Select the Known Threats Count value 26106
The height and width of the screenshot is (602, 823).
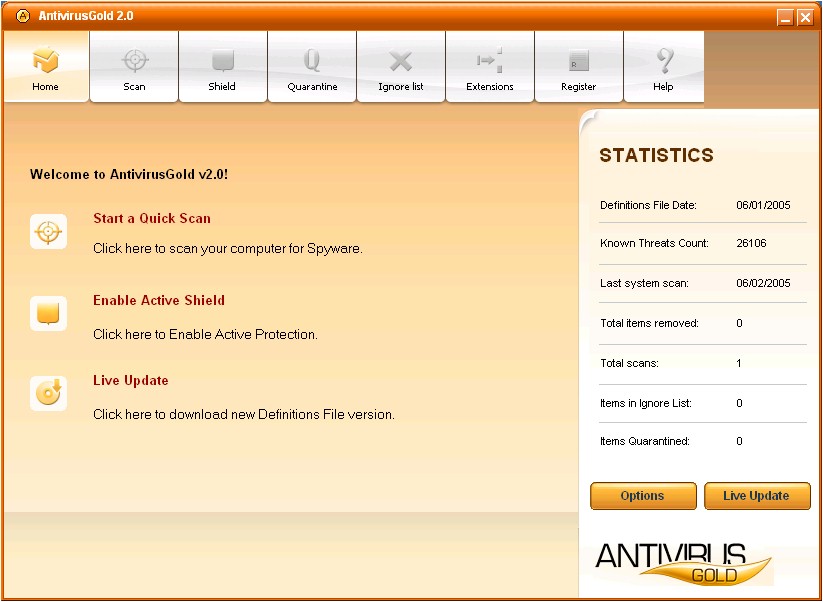[751, 243]
